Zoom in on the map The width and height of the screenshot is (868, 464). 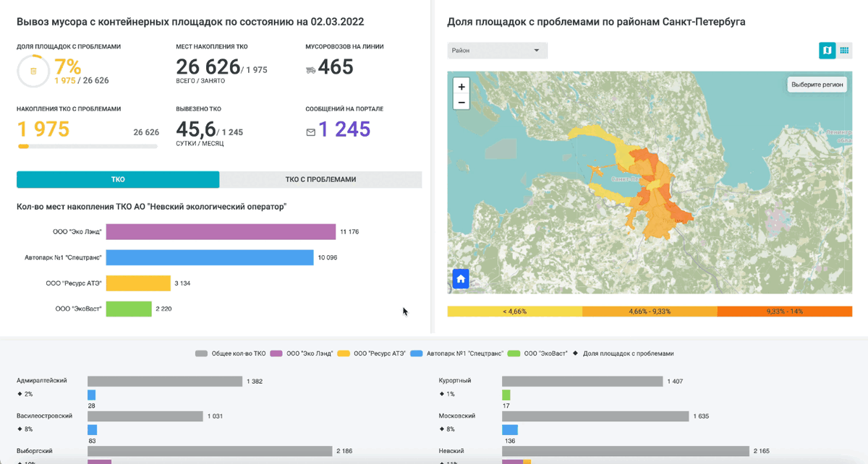coord(461,86)
